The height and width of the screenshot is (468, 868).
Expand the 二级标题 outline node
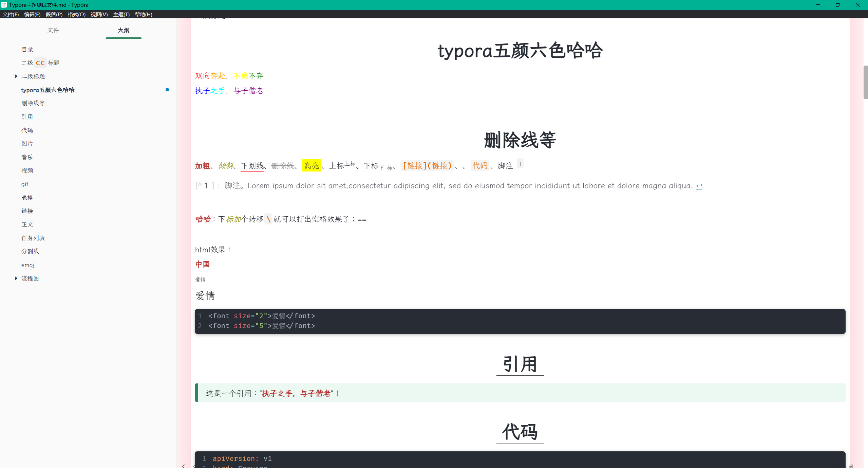pyautogui.click(x=16, y=76)
